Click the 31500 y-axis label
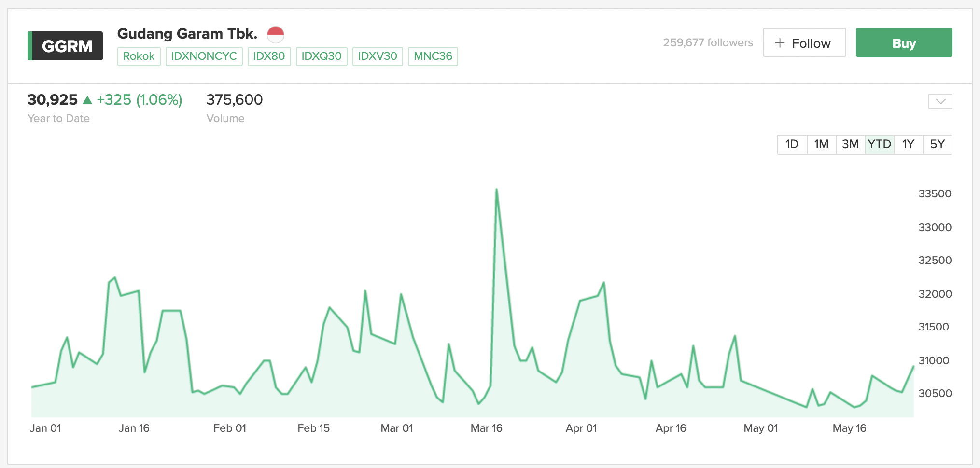Screen dimensions: 980x468 click(x=934, y=327)
